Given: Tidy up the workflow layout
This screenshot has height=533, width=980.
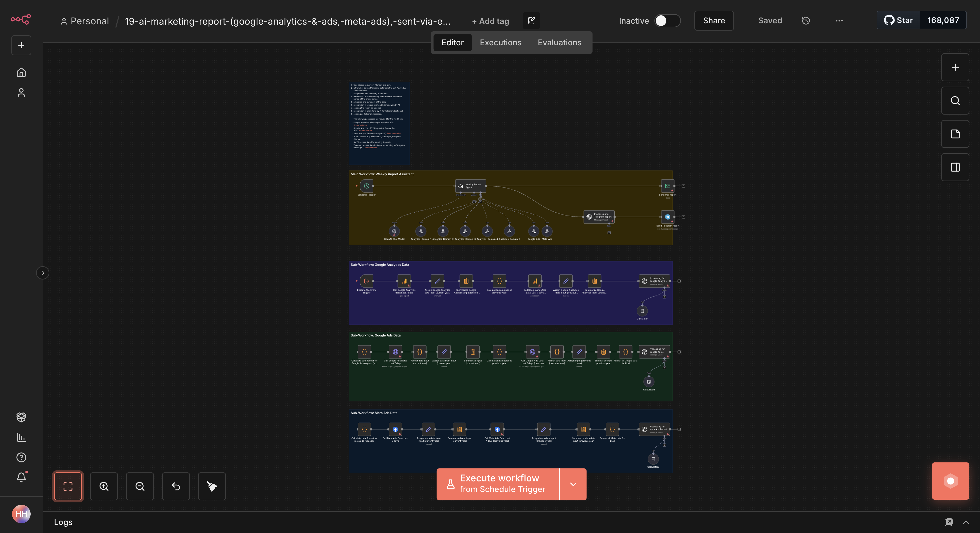Looking at the screenshot, I should tap(212, 486).
